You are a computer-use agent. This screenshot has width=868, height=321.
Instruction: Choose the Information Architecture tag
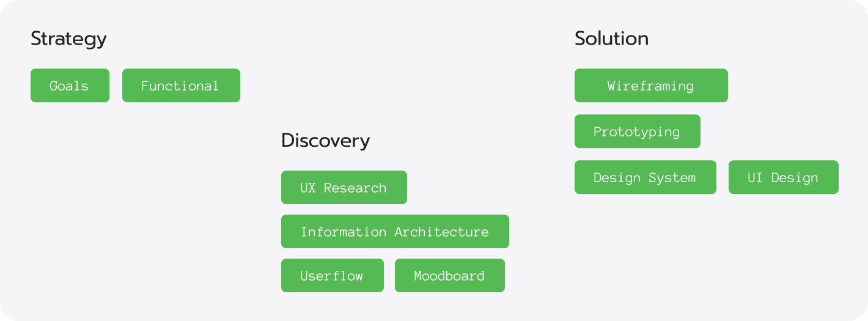click(395, 232)
